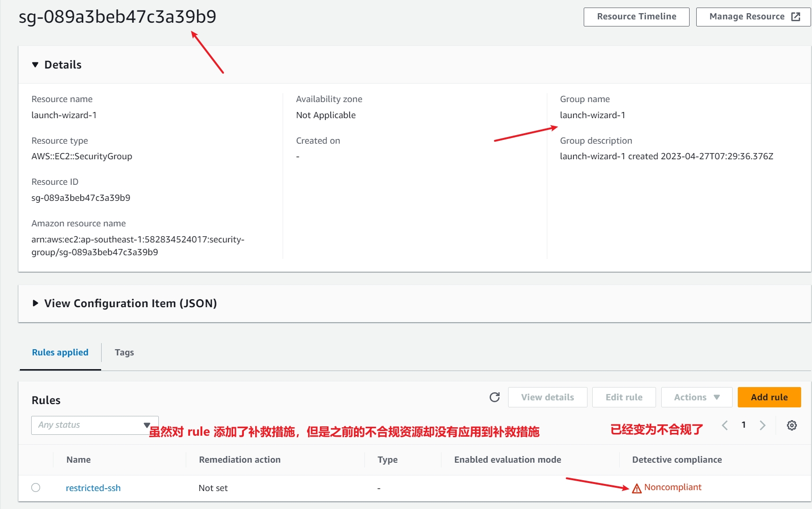Open the restricted-ssh rule link
Viewport: 812px width, 509px height.
[x=93, y=488]
